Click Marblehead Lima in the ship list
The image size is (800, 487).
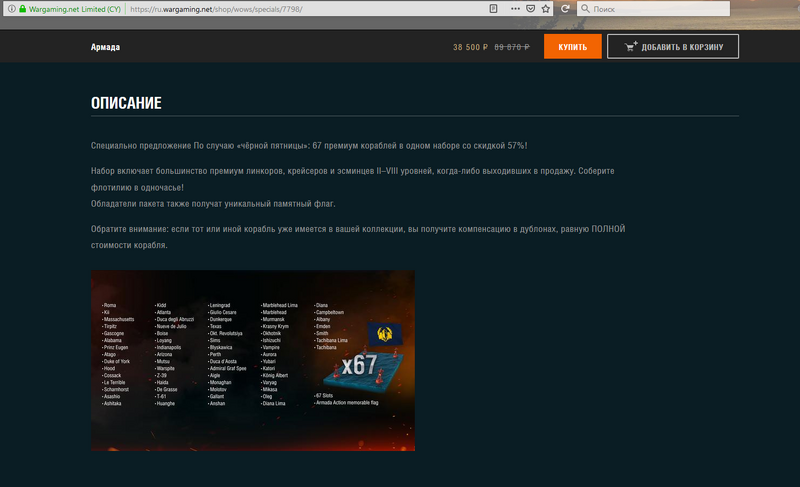(x=279, y=305)
